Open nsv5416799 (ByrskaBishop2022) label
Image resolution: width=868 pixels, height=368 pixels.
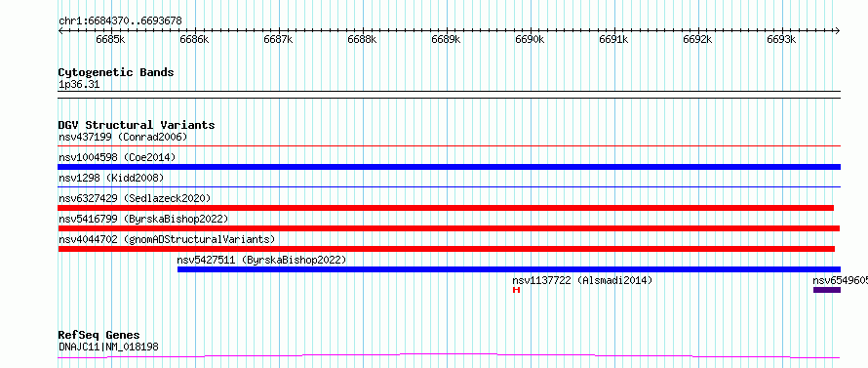click(x=143, y=219)
